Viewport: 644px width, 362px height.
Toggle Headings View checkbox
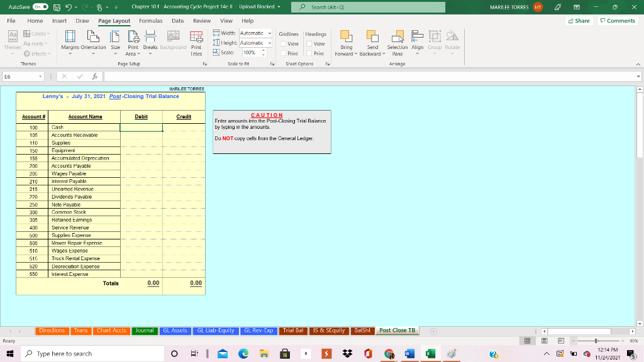coord(309,43)
